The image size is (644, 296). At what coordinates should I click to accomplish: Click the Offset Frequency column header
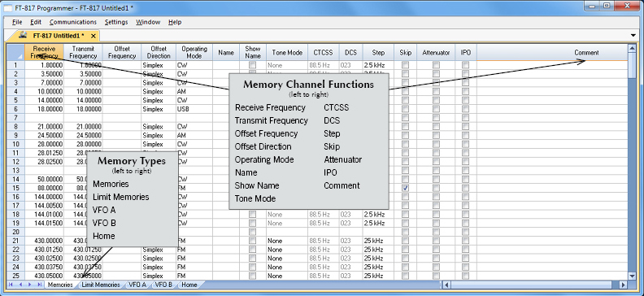(x=122, y=53)
